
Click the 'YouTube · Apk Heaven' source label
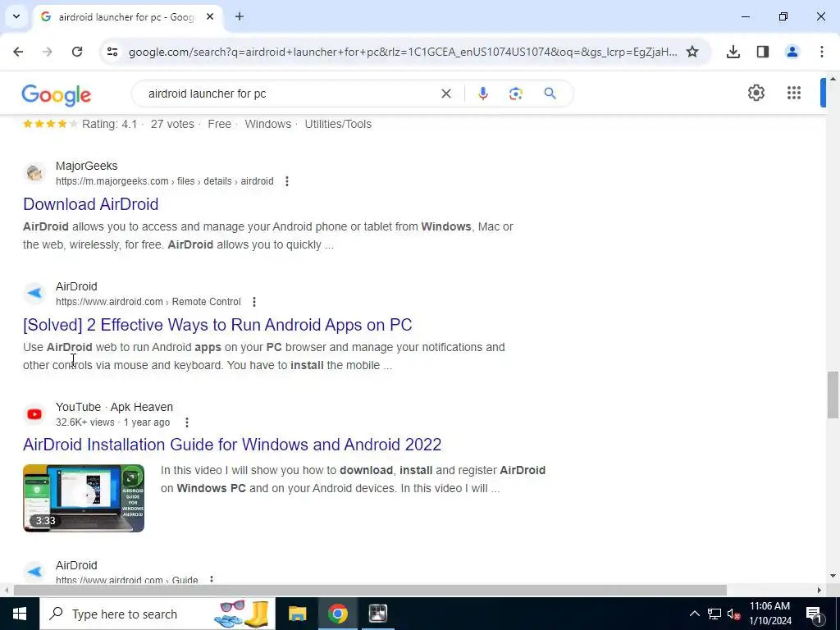pyautogui.click(x=114, y=407)
